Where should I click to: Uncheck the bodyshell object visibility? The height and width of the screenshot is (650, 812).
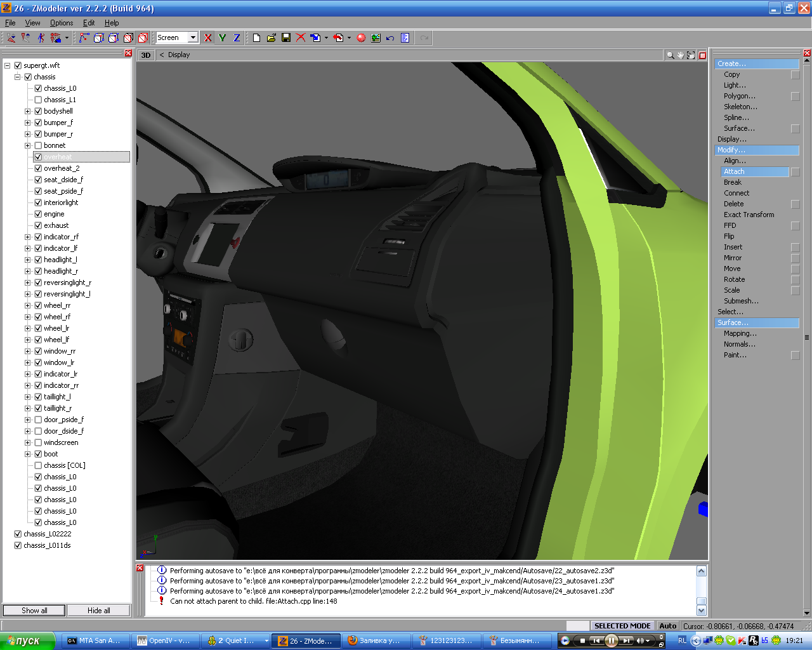click(38, 111)
